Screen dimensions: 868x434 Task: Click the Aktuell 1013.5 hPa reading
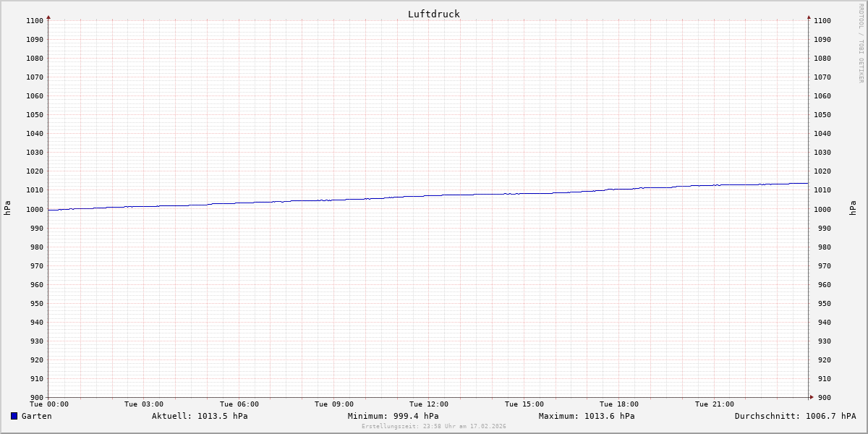200,416
